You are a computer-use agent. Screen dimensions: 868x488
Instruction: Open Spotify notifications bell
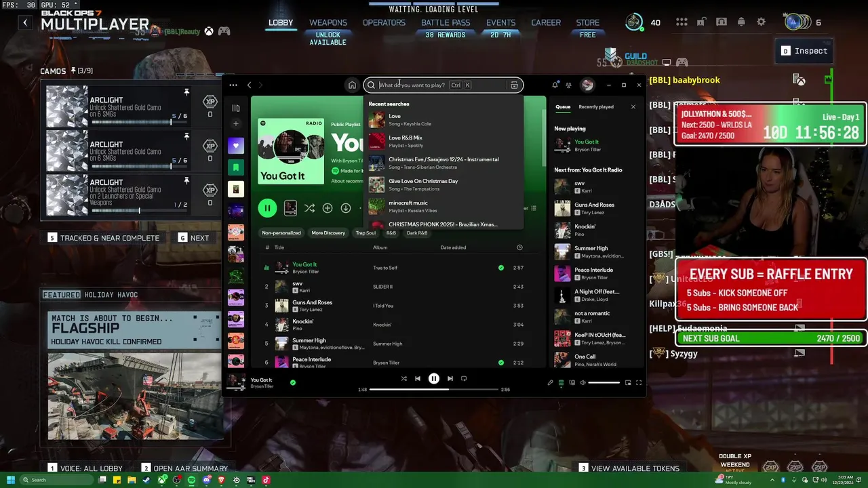click(555, 85)
